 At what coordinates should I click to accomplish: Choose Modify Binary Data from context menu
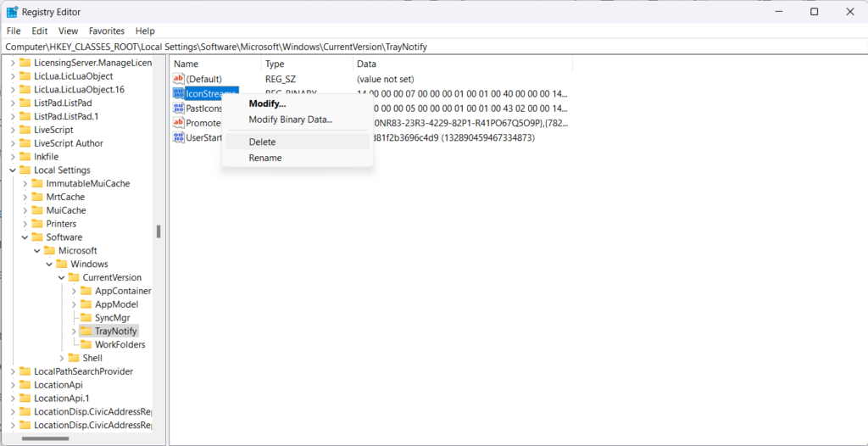coord(290,120)
